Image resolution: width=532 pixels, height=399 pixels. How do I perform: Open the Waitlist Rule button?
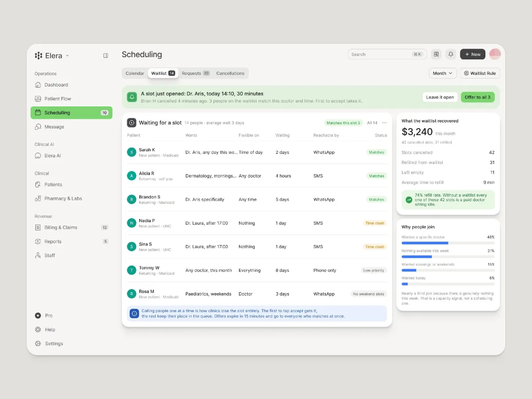tap(480, 73)
